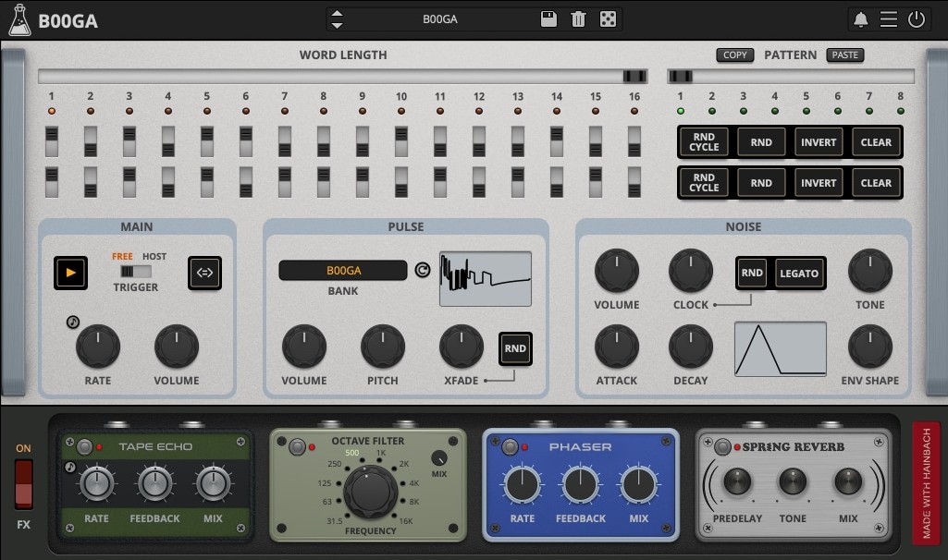Image resolution: width=948 pixels, height=560 pixels.
Task: Toggle step 8 bottom row switch
Action: tap(324, 182)
